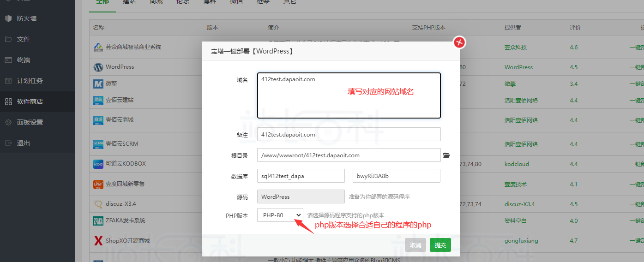Viewport: 644px width, 262px height.
Task: Click the ZFAKA发卡系统 name text
Action: (126, 220)
